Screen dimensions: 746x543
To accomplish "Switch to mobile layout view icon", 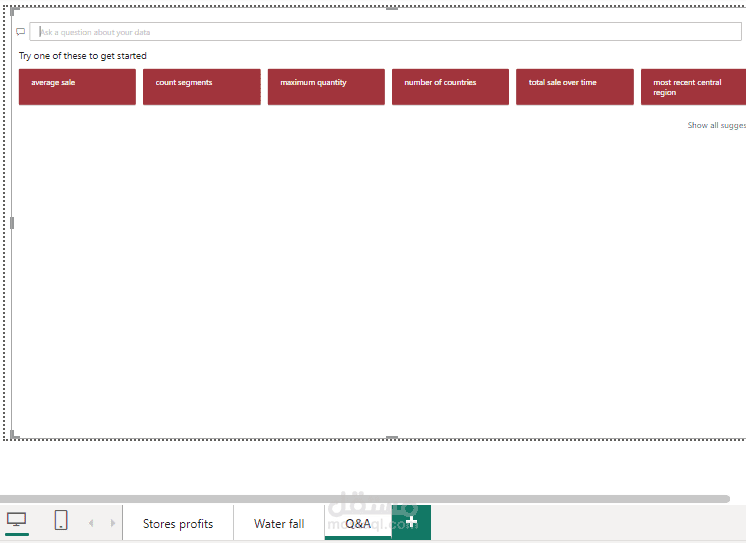I will (61, 520).
